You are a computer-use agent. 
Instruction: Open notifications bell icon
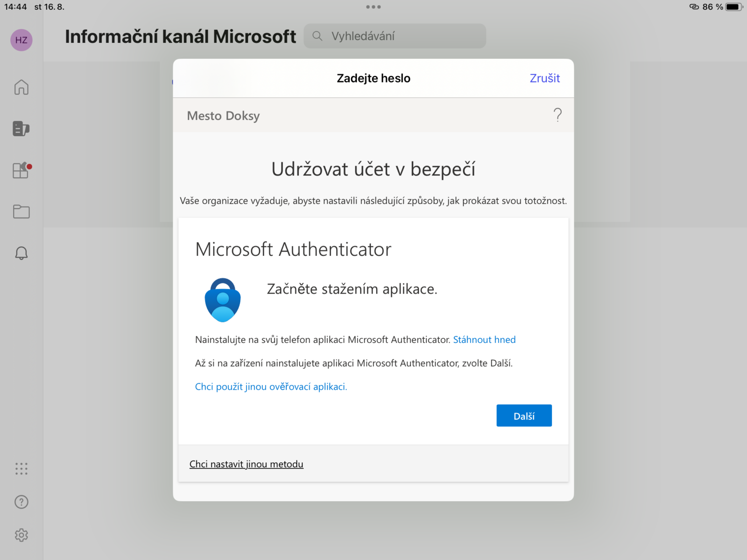pos(21,253)
